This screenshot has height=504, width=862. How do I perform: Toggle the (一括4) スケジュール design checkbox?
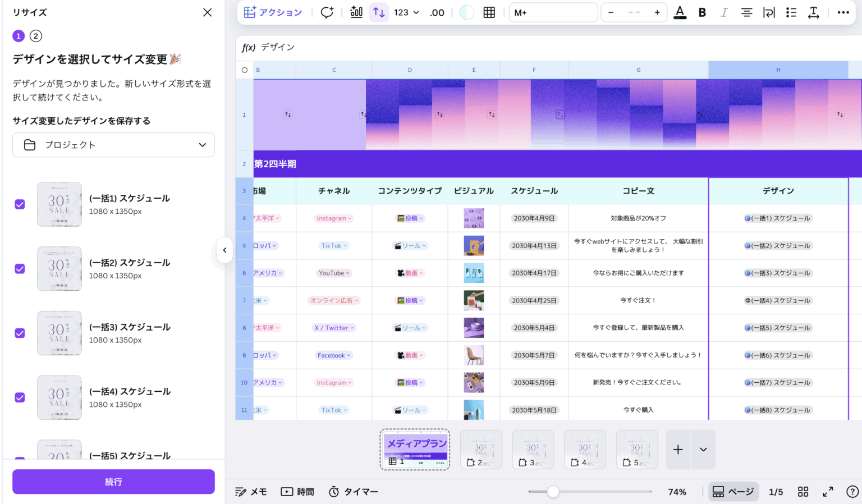(x=20, y=397)
